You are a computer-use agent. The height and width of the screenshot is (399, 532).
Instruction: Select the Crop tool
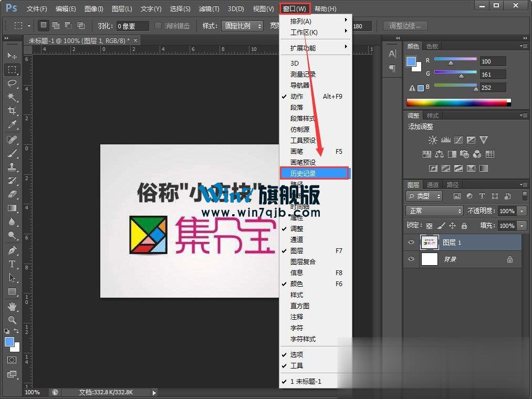[12, 111]
